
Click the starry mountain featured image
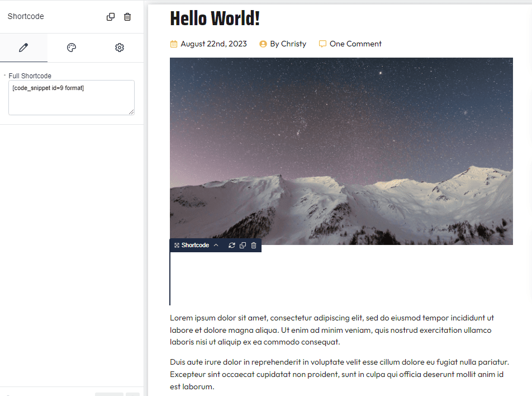(x=341, y=151)
